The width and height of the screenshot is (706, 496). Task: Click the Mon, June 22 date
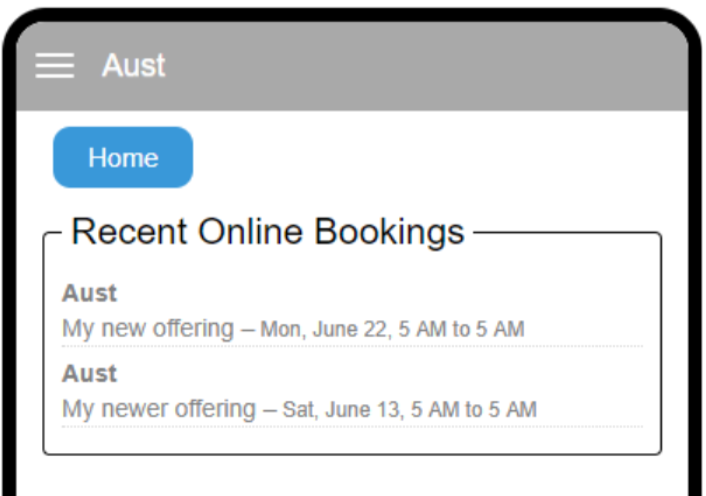pyautogui.click(x=324, y=329)
